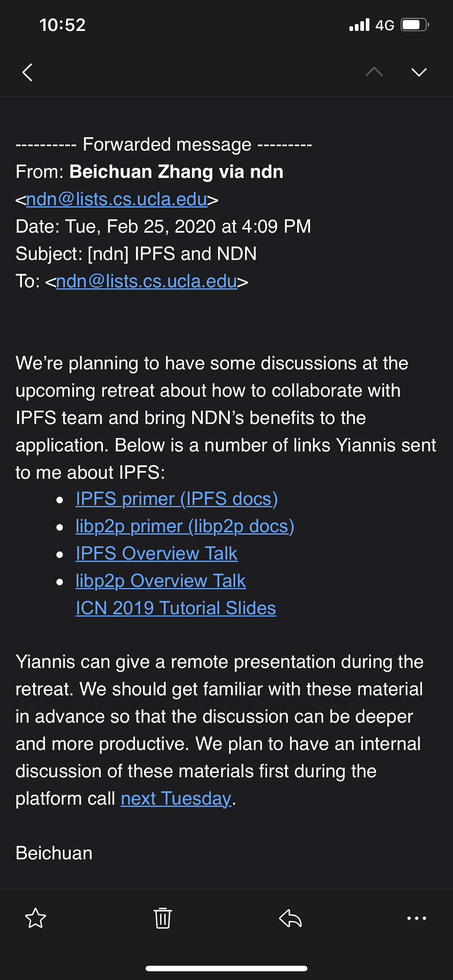Tap sender email ndn@lists.cs.ucla.edu in From line
453x980 pixels.
coord(116,200)
